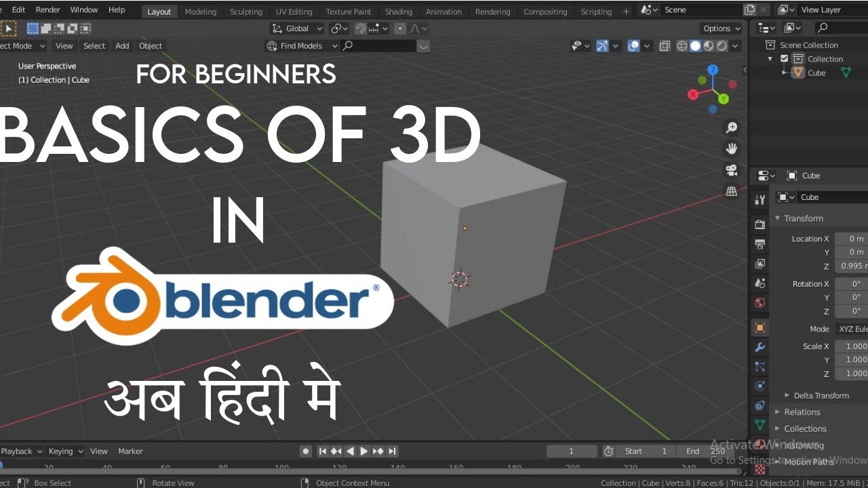This screenshot has height=488, width=868.
Task: Toggle proportional editing
Action: [x=400, y=28]
